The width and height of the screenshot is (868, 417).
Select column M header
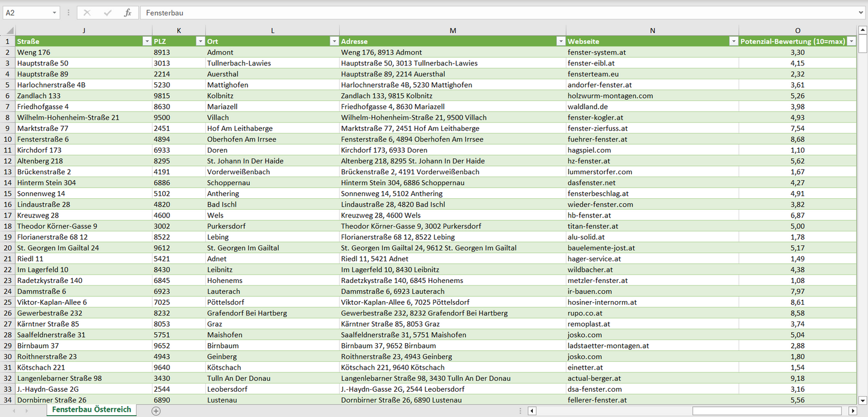click(452, 31)
